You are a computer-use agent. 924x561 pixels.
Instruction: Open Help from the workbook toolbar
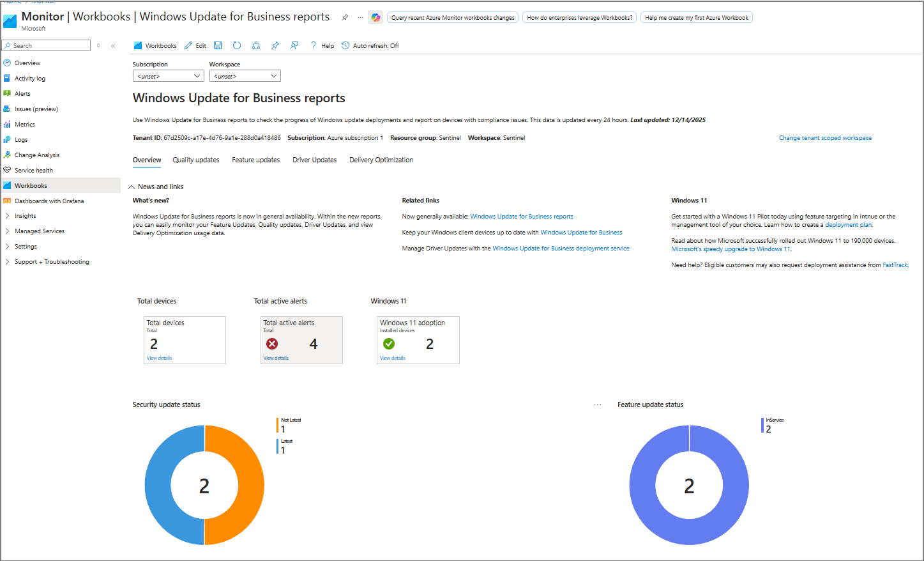pyautogui.click(x=322, y=45)
